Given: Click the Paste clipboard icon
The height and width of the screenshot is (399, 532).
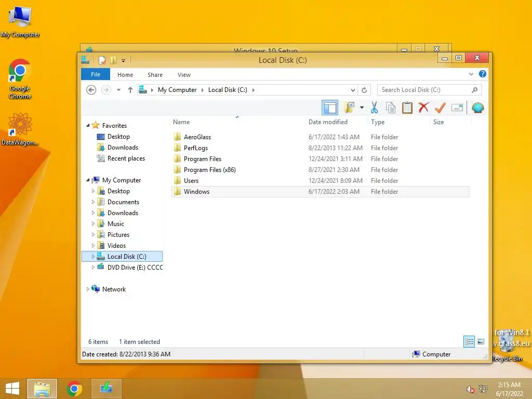Looking at the screenshot, I should (407, 108).
